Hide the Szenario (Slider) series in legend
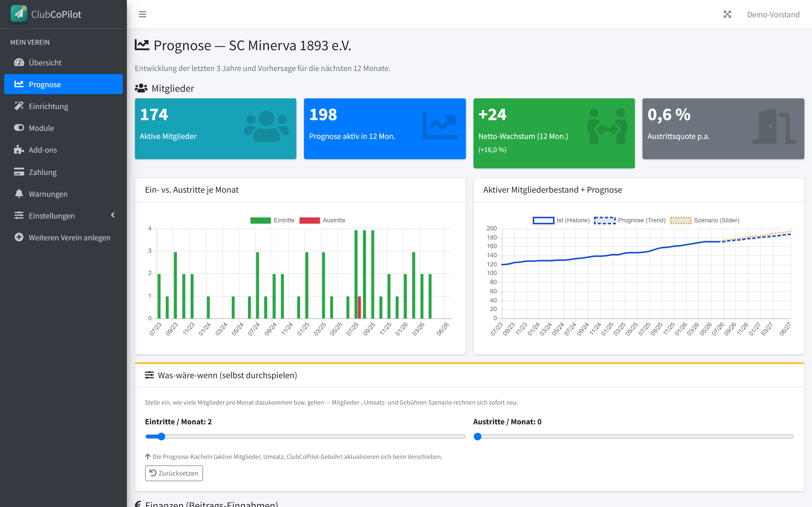This screenshot has width=812, height=507. click(705, 220)
